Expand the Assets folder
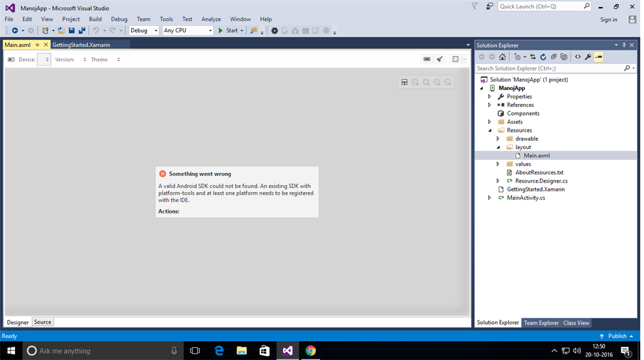This screenshot has width=644, height=360. pos(489,121)
